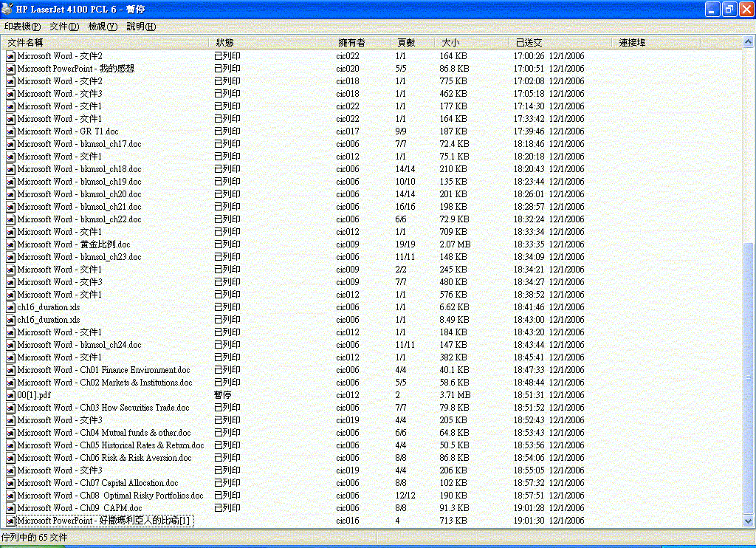The width and height of the screenshot is (756, 548).
Task: Click owner cic020 on the PowerPoint 我的感想 row
Action: pos(348,69)
